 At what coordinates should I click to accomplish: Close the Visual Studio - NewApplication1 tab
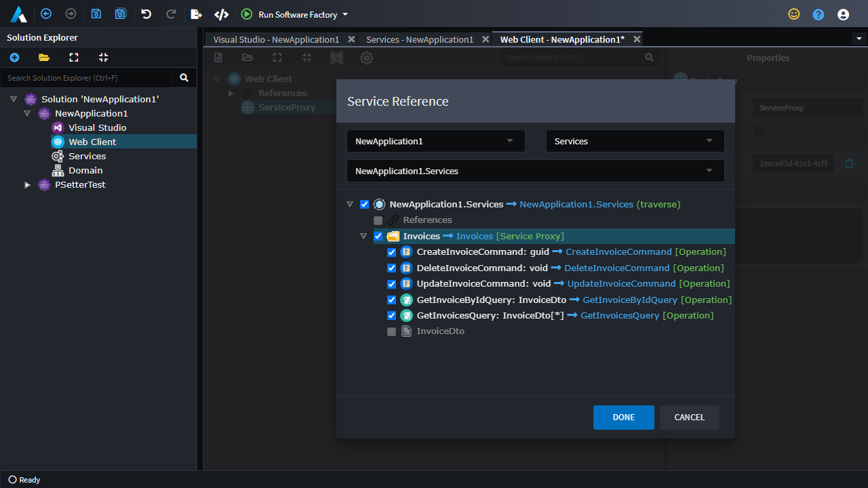coord(351,39)
